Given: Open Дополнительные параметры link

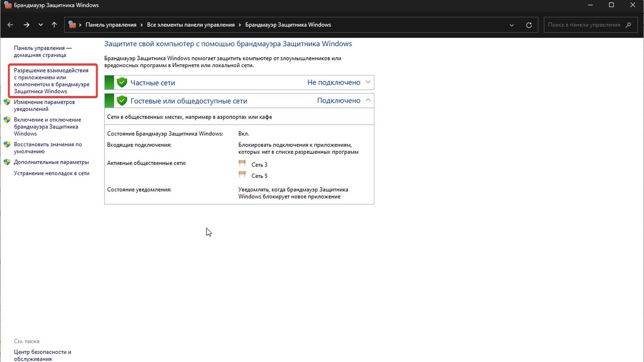Looking at the screenshot, I should click(51, 162).
